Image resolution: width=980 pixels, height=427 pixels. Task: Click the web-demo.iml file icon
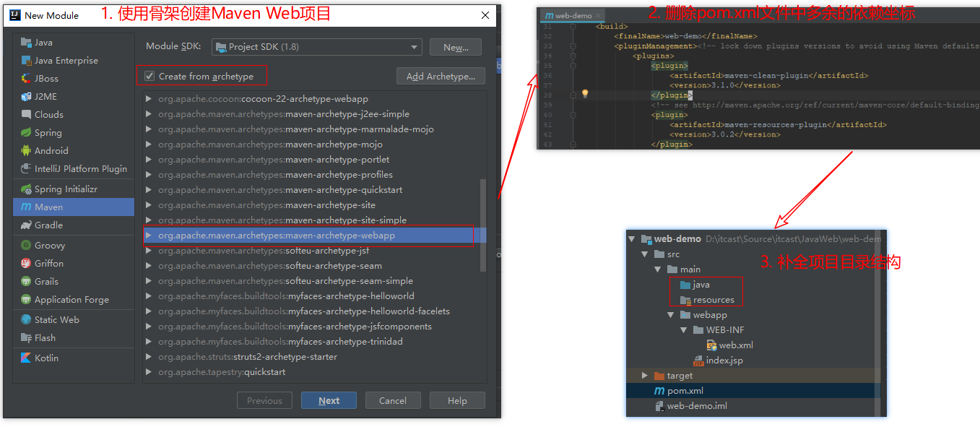tap(659, 406)
